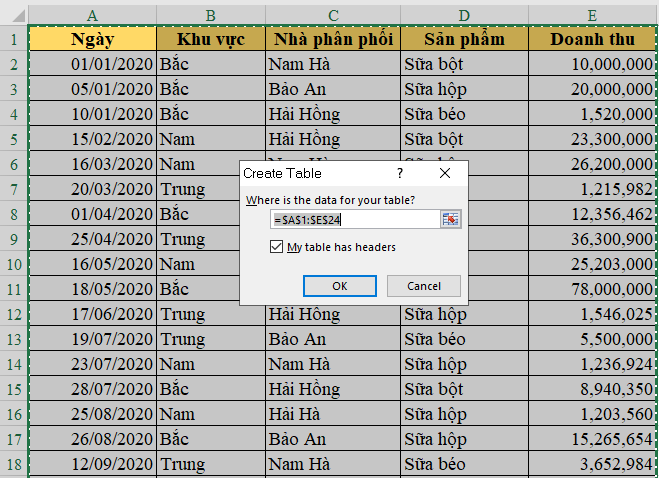Select row 18 header
Viewport: 659px width, 478px height.
[x=14, y=464]
